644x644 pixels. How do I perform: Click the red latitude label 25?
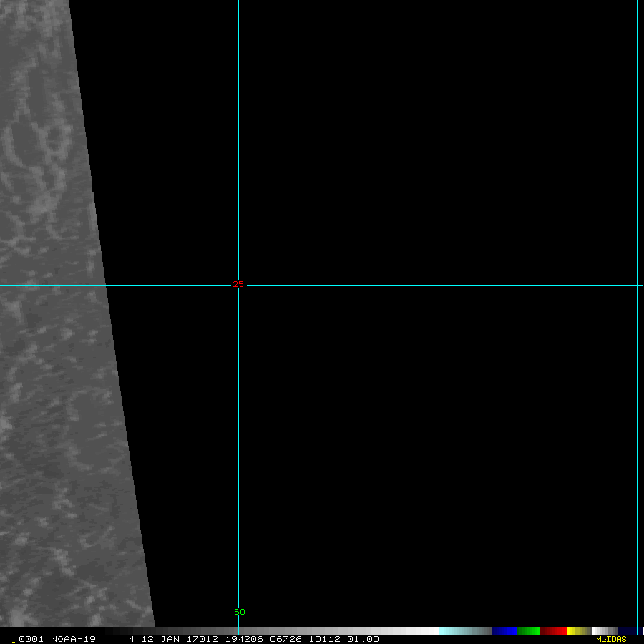(x=238, y=285)
